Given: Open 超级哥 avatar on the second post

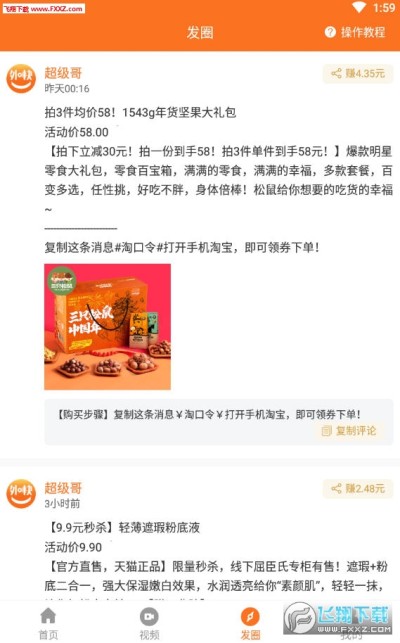Looking at the screenshot, I should pyautogui.click(x=21, y=494).
